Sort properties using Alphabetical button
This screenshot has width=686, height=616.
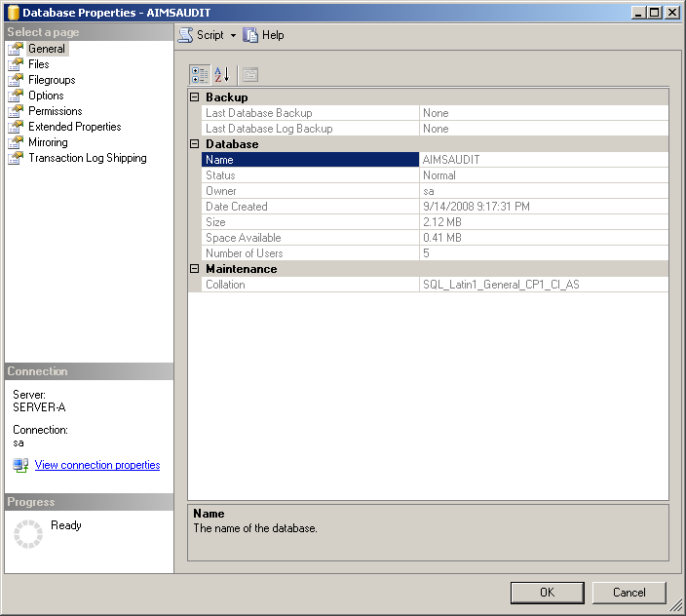point(221,75)
